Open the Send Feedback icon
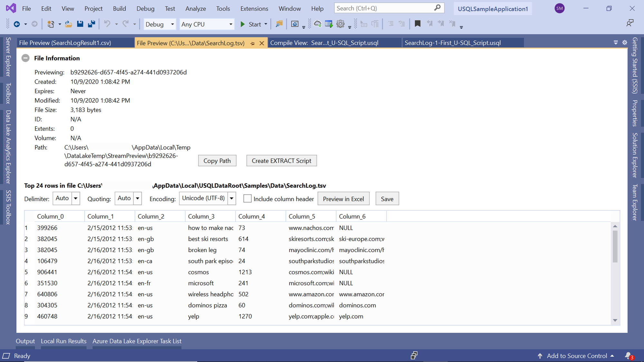Screen dimensions: 644x362 (x=630, y=23)
